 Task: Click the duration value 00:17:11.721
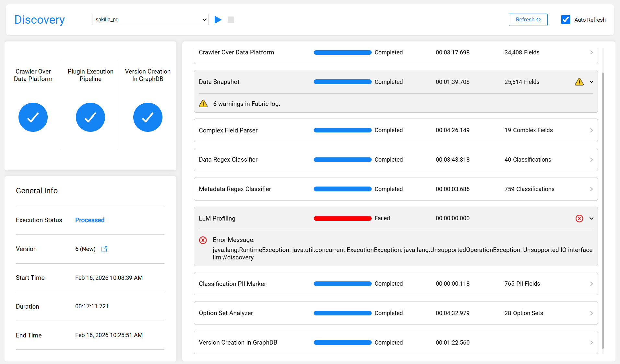pyautogui.click(x=92, y=306)
